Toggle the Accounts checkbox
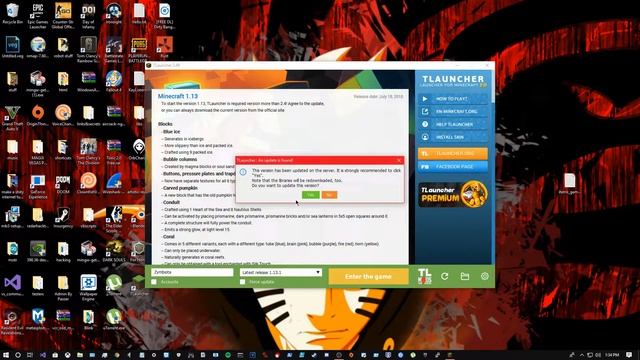The width and height of the screenshot is (640, 360). tap(154, 282)
